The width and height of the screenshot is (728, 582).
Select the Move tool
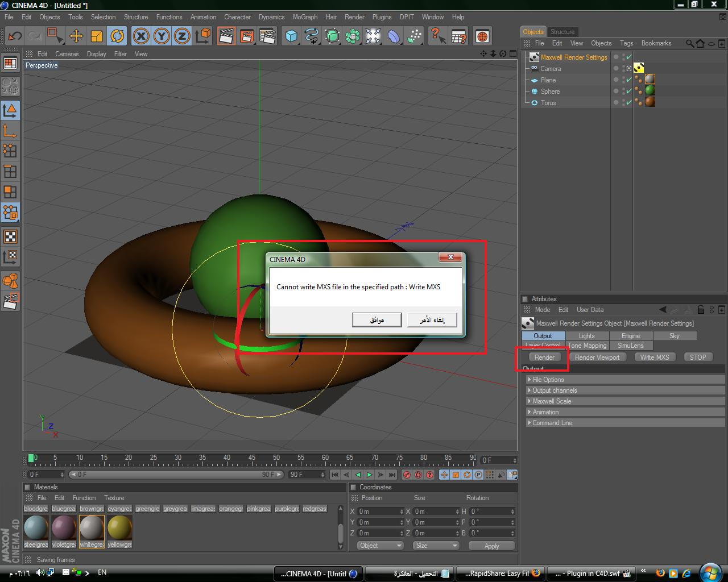tap(76, 36)
